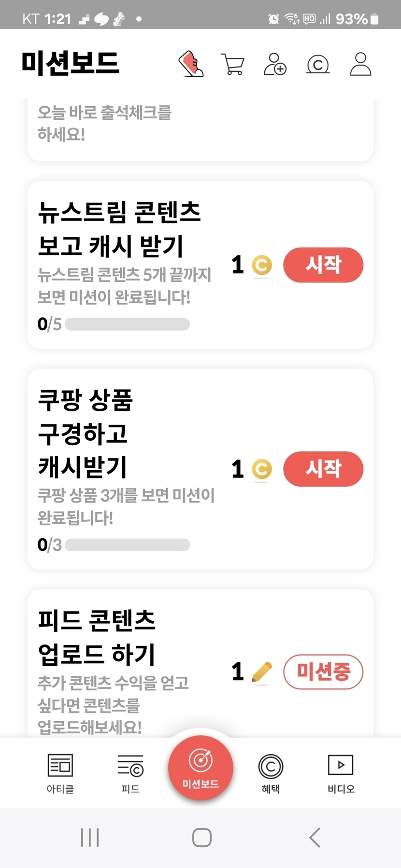The image size is (401, 868).
Task: Switch to the 아티클 tab
Action: pyautogui.click(x=60, y=773)
